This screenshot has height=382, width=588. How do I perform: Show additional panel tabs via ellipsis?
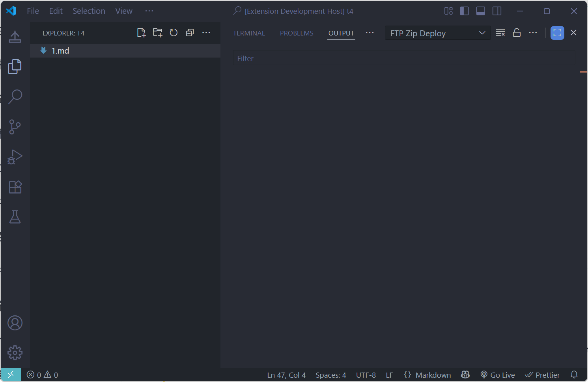[x=370, y=33]
